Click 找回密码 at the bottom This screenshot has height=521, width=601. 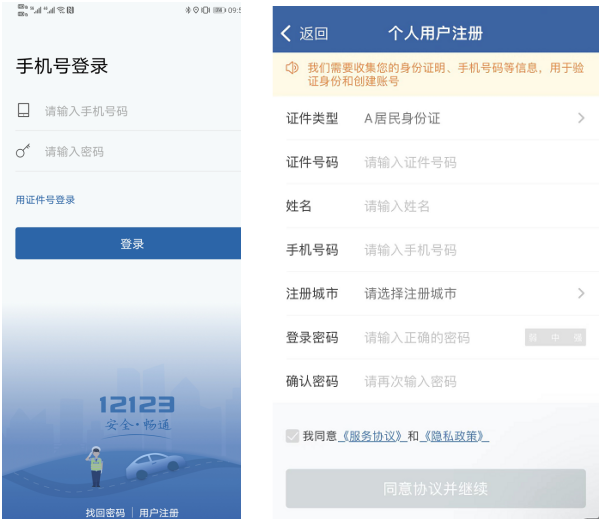coord(105,513)
